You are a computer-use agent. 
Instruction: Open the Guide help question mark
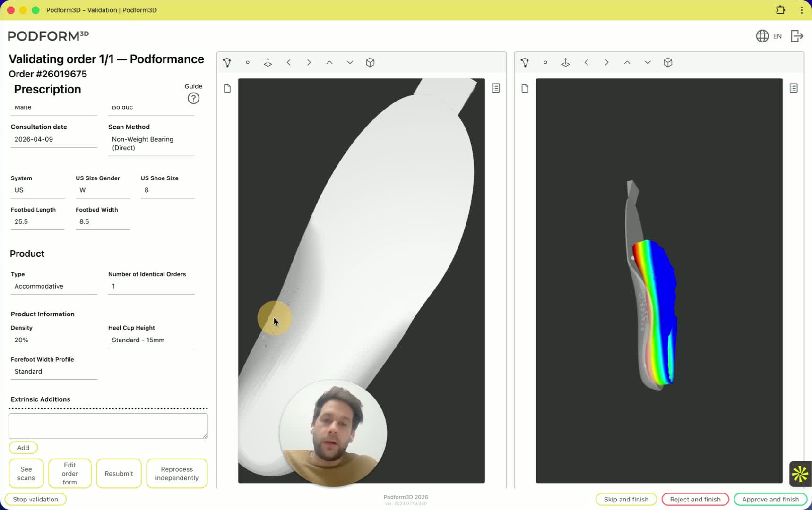193,98
